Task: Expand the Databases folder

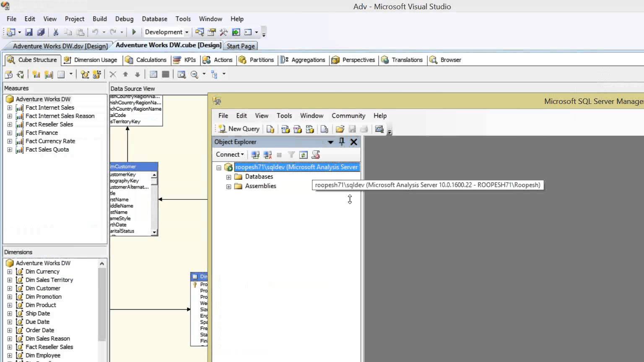Action: tap(229, 177)
